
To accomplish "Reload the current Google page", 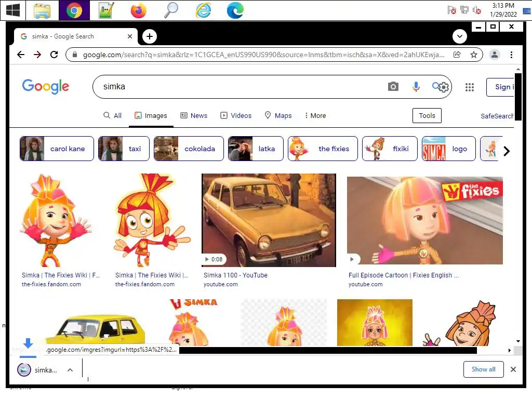I will (54, 55).
